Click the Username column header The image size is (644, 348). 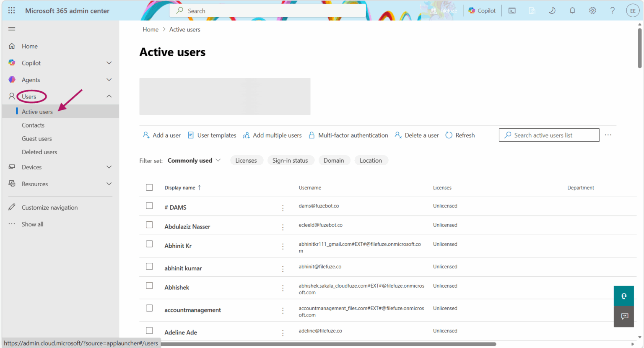[310, 187]
